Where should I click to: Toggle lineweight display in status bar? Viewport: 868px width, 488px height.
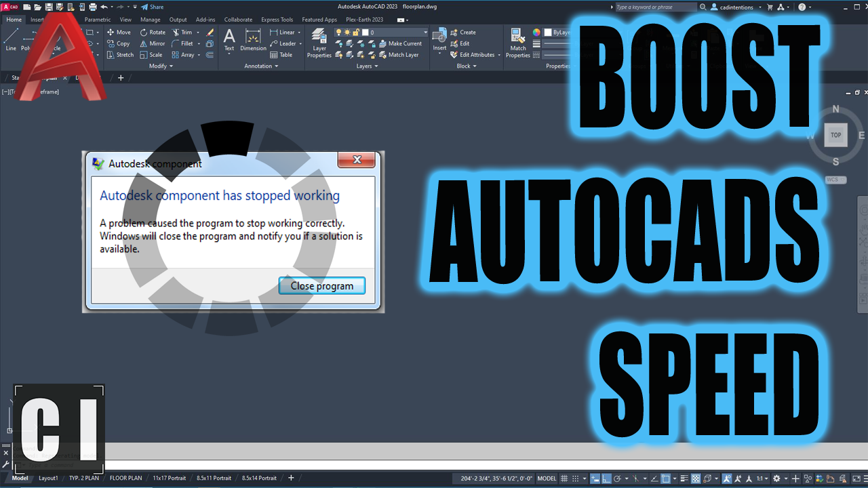[x=684, y=479]
